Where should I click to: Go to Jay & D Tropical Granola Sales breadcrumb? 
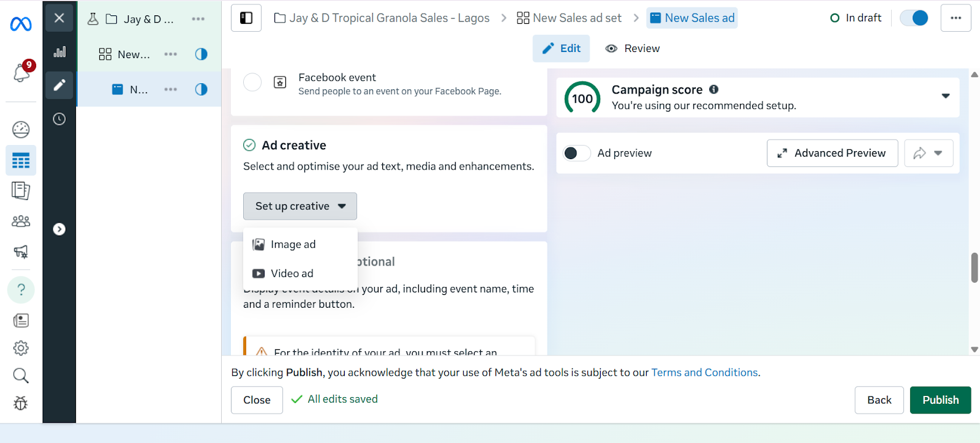point(382,18)
